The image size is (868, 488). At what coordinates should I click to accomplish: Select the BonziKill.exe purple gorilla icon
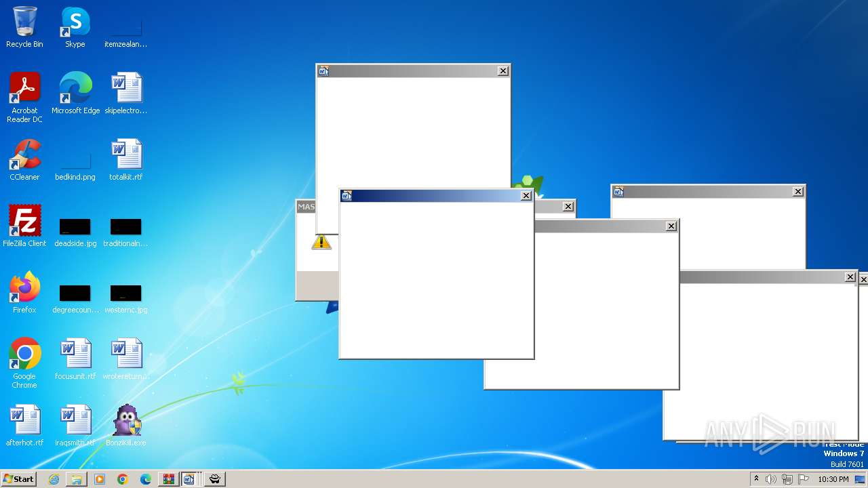[x=125, y=426]
